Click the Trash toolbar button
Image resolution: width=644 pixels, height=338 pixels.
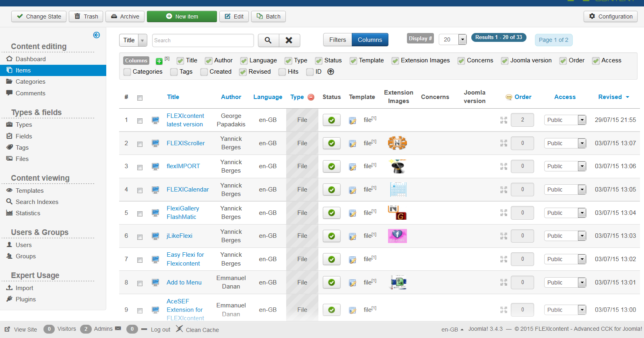pyautogui.click(x=86, y=16)
